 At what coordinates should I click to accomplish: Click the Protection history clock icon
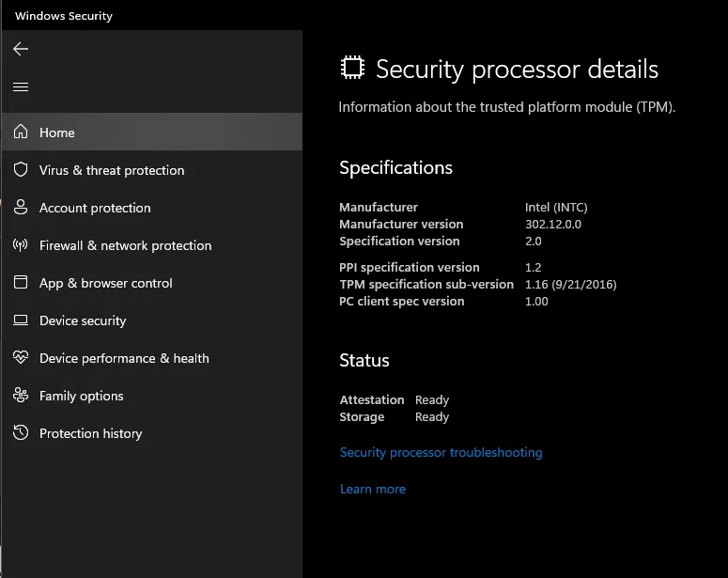[21, 432]
